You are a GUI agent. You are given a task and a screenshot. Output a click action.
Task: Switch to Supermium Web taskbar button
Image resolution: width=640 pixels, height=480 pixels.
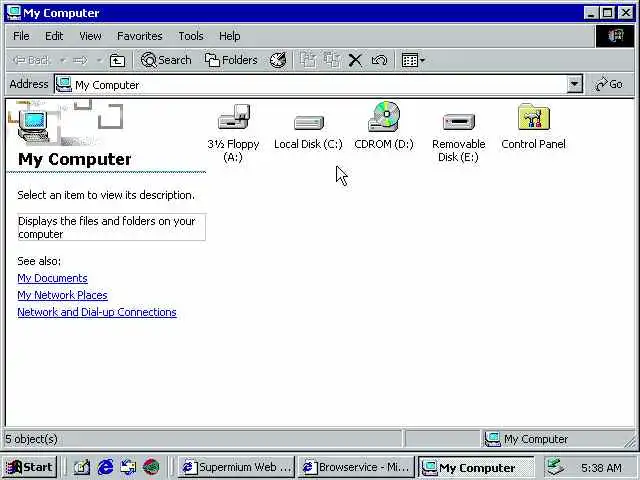pos(236,467)
